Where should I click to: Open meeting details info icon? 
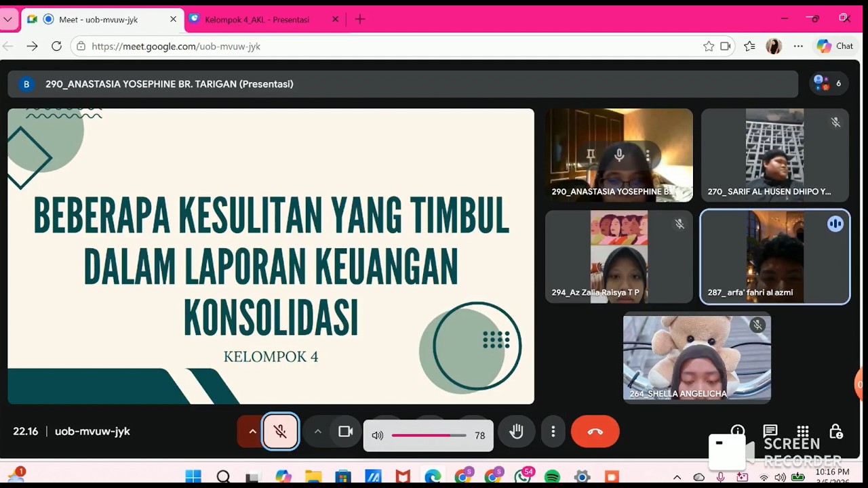738,430
